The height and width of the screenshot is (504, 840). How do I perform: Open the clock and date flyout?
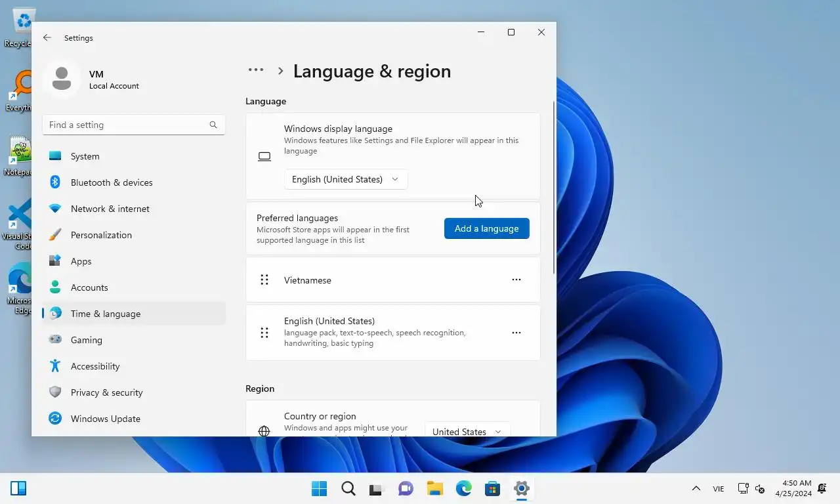pos(793,488)
